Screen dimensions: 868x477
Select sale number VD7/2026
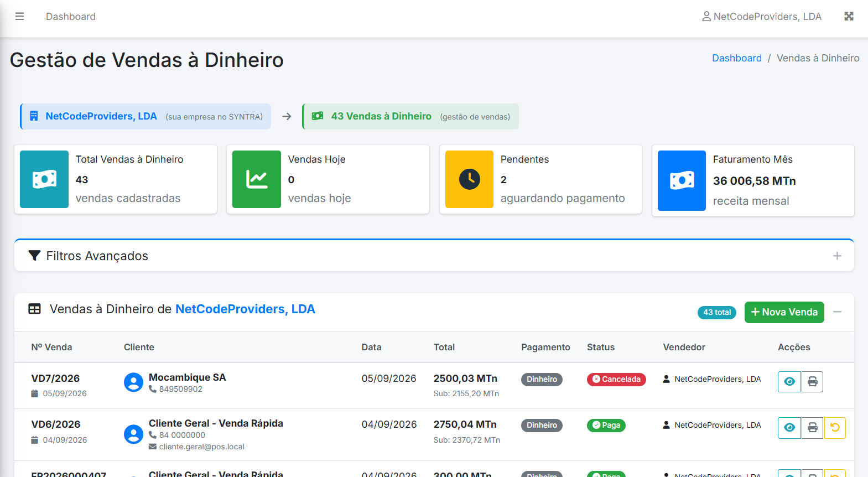pos(55,379)
